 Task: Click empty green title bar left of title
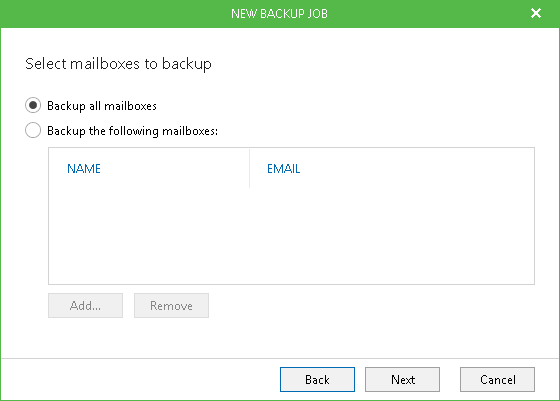coord(114,14)
